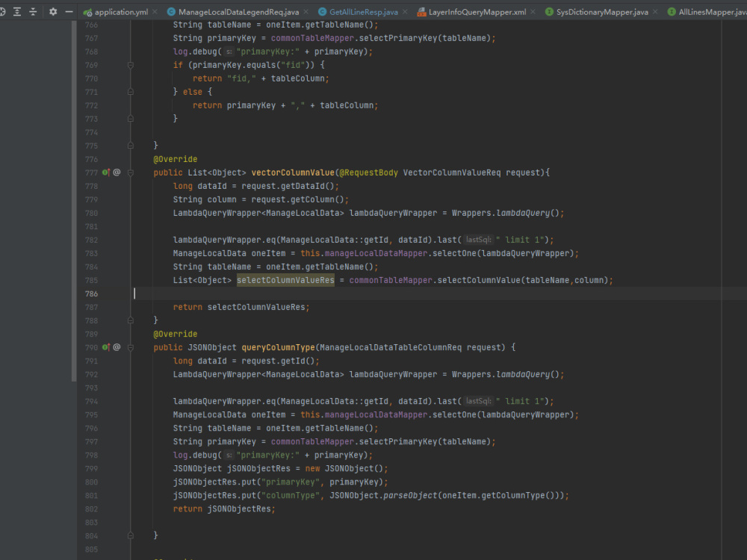
Task: Click interface icon on SysDictionaryMapper.java tab
Action: point(549,12)
